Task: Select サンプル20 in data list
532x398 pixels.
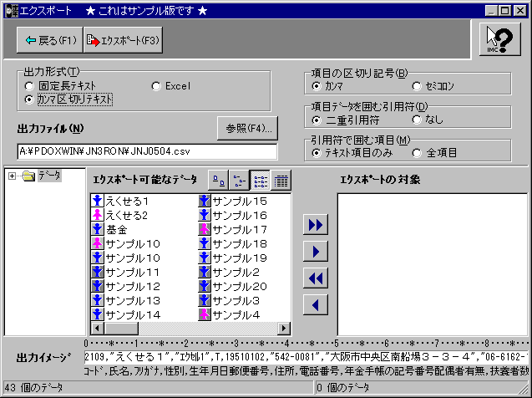Action: click(x=240, y=286)
